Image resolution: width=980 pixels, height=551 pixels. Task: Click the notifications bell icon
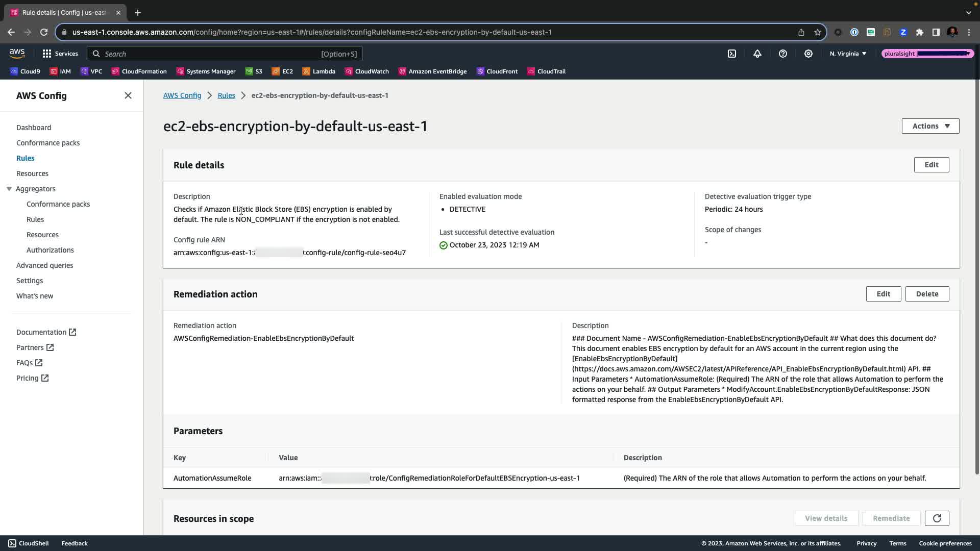click(x=757, y=54)
